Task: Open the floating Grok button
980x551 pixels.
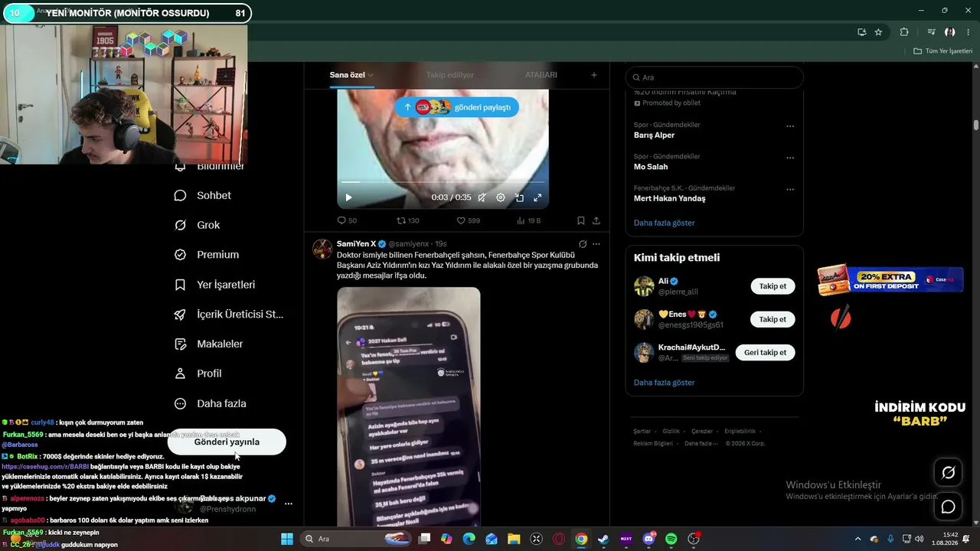Action: tap(948, 473)
